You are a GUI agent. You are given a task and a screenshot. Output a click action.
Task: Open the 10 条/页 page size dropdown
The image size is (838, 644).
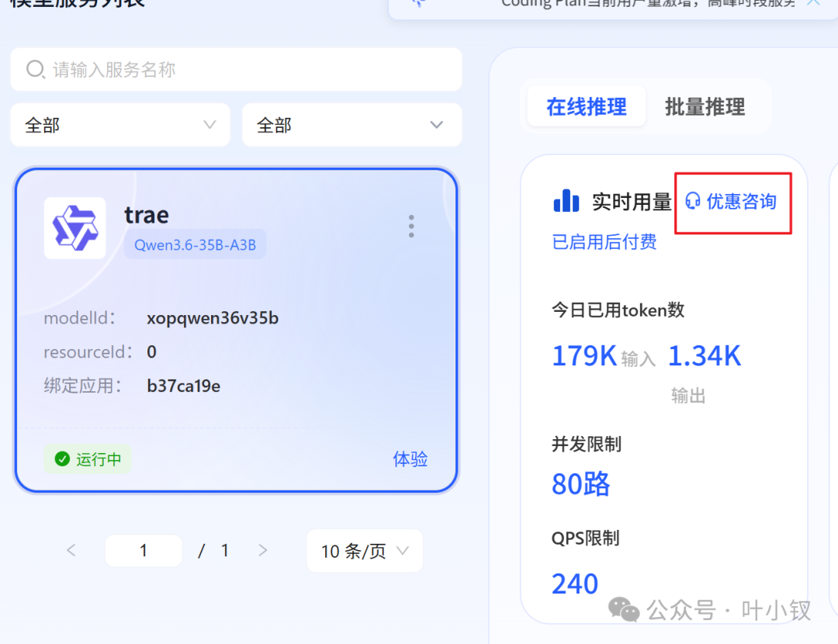pyautogui.click(x=365, y=551)
